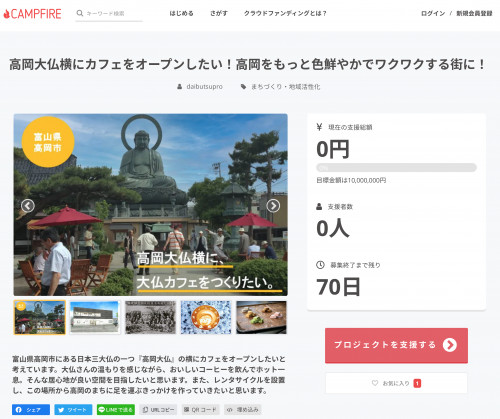Image resolution: width=500 pixels, height=419 pixels.
Task: Select the building rendering thumbnail
Action: pos(95,317)
